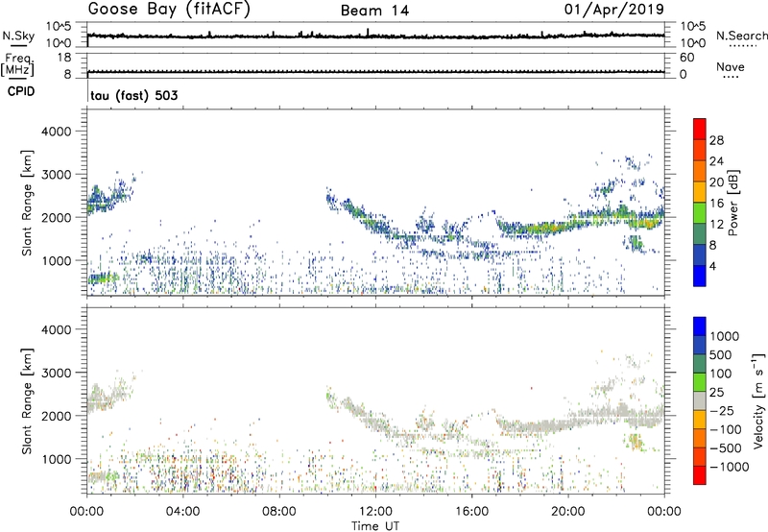
Task: Click the '60' Nave axis value
Action: (x=686, y=58)
